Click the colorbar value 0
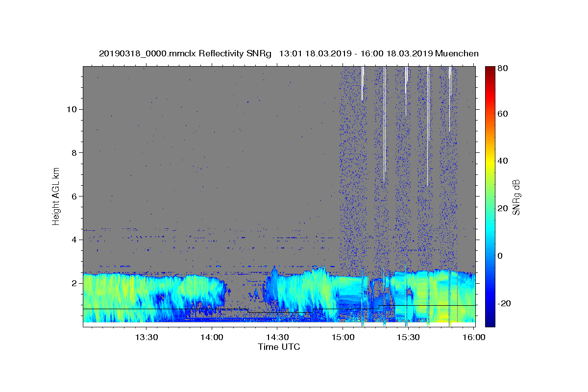 [x=500, y=256]
